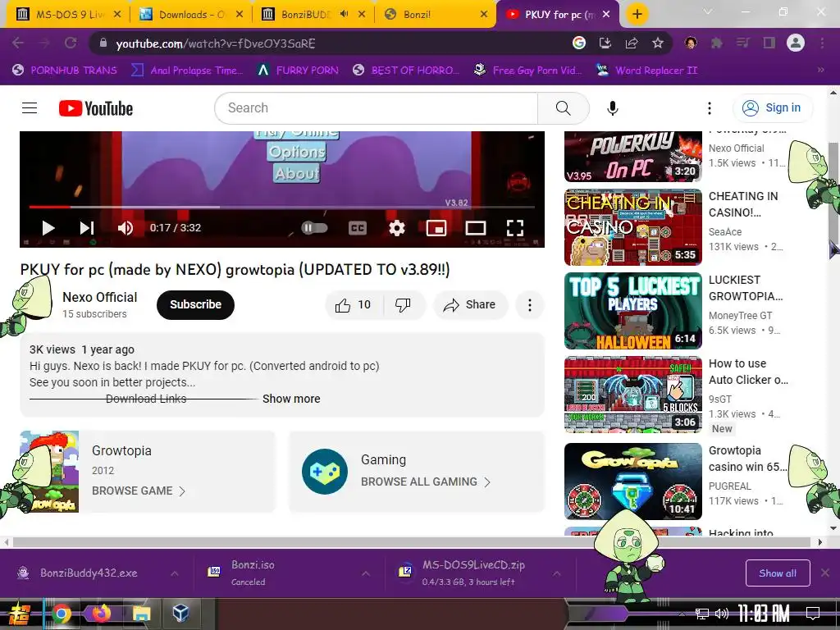Screen dimensions: 840x630
Task: Go back to previous page
Action: (18, 43)
